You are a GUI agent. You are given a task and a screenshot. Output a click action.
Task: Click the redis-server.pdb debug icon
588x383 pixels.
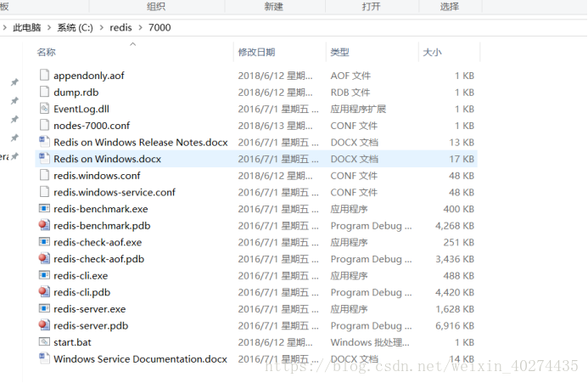point(44,324)
